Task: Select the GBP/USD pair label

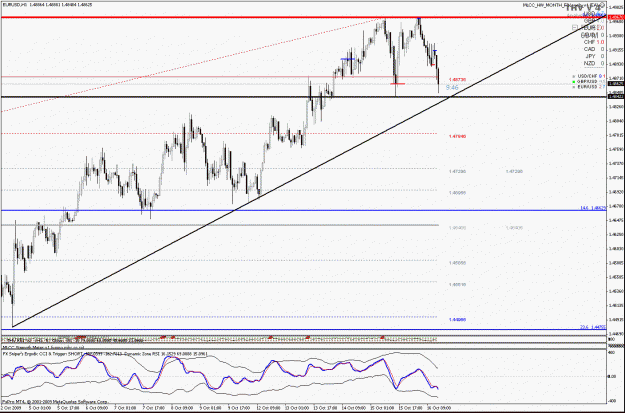Action: 586,81
